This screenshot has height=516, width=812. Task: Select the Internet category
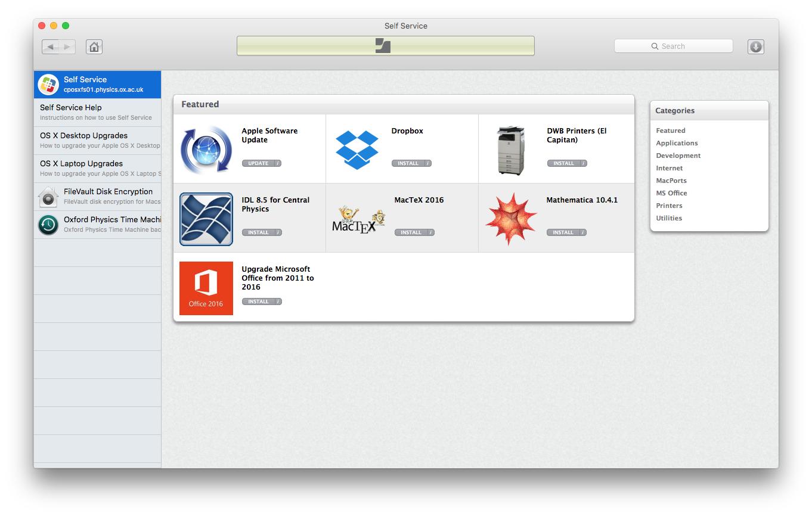pyautogui.click(x=670, y=168)
